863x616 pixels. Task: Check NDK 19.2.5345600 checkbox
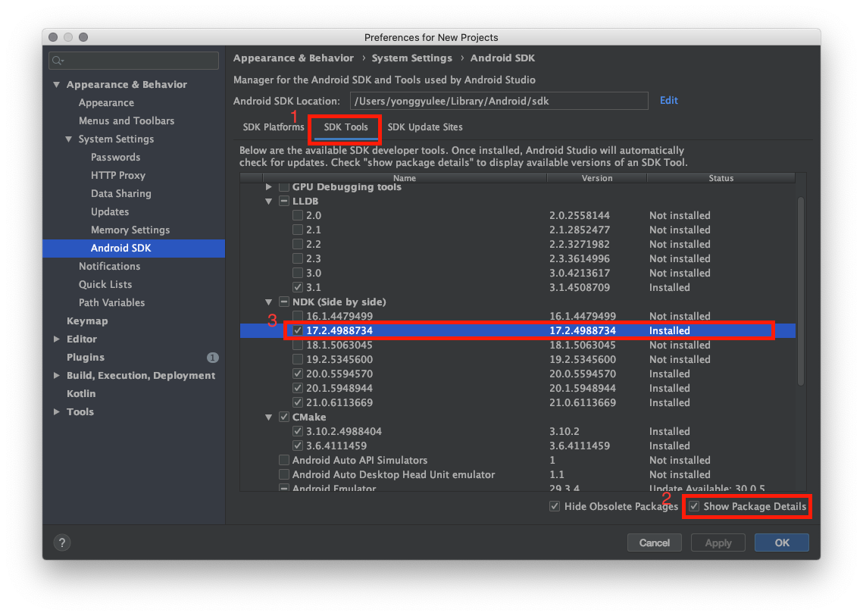[298, 359]
